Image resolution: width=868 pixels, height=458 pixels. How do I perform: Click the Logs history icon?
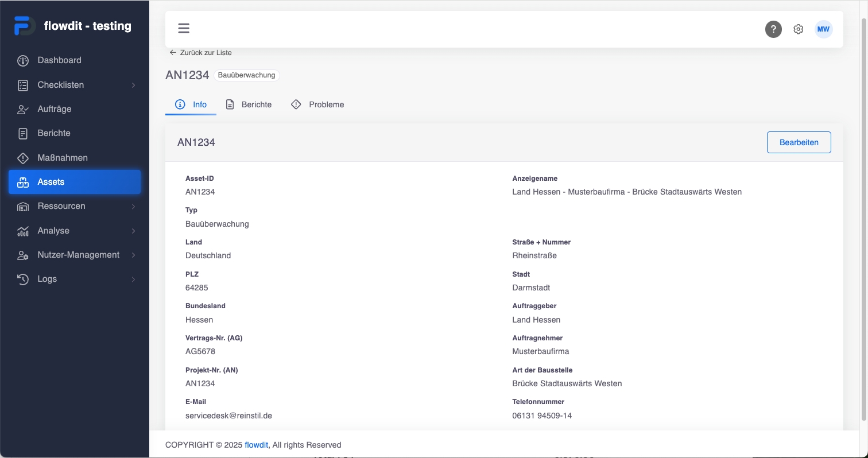pyautogui.click(x=23, y=279)
